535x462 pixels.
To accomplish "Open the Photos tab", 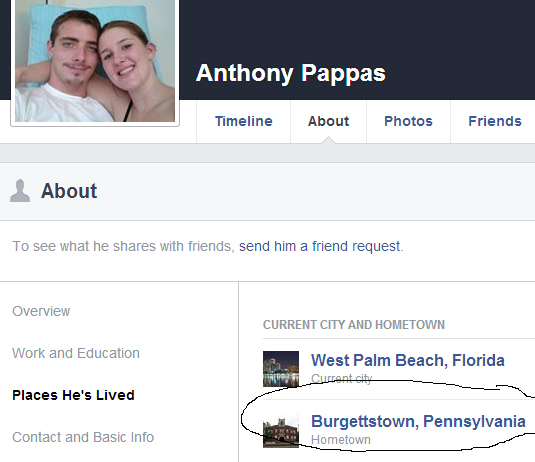I will coord(408,121).
